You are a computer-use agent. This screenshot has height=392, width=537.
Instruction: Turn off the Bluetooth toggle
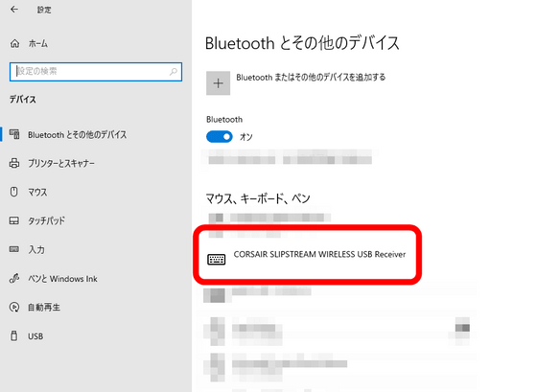click(x=220, y=137)
